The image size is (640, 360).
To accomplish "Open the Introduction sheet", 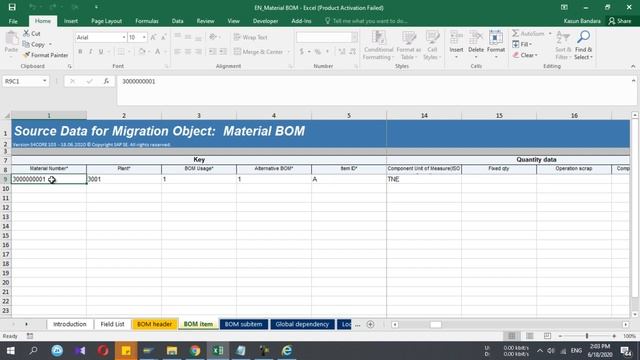I will (x=69, y=324).
